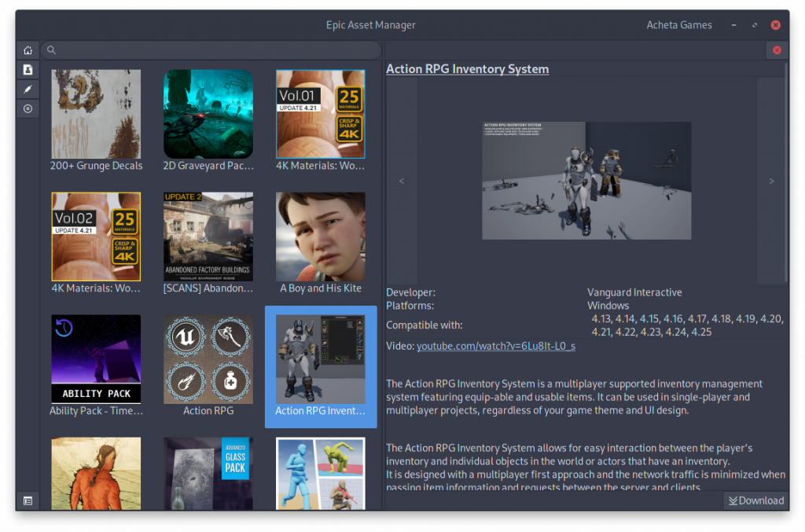Show previous preview image arrow

click(402, 181)
